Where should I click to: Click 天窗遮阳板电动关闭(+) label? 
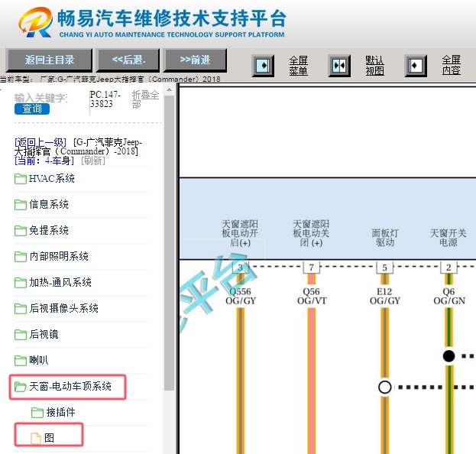point(311,233)
